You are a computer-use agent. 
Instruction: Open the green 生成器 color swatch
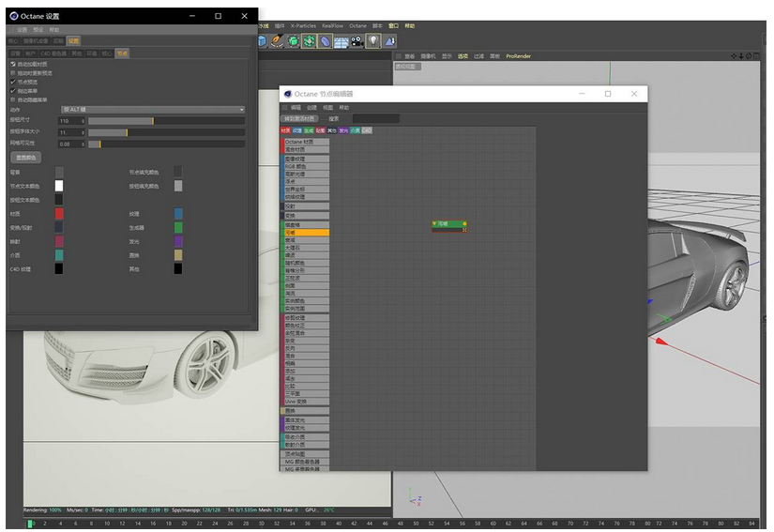(178, 227)
